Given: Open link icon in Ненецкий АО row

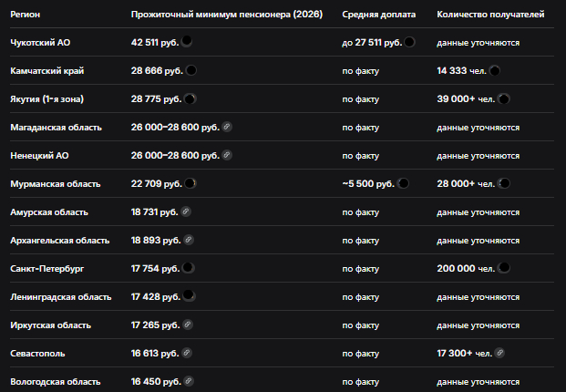Looking at the screenshot, I should [227, 155].
